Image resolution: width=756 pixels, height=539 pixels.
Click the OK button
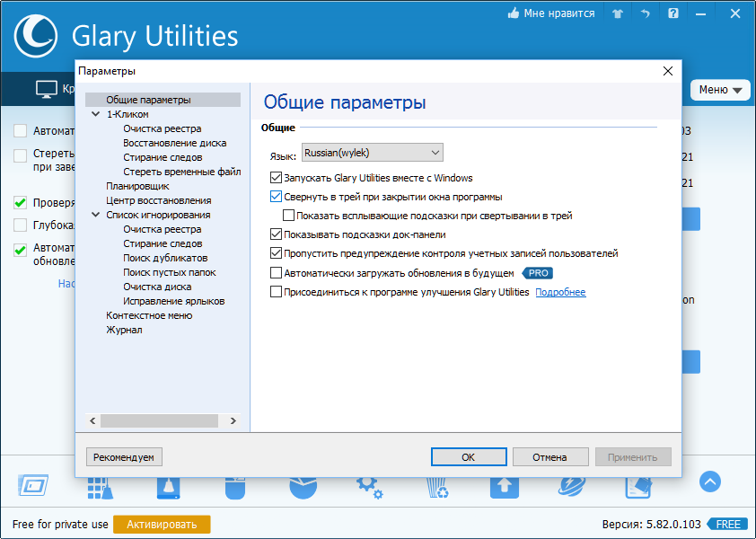[x=468, y=457]
